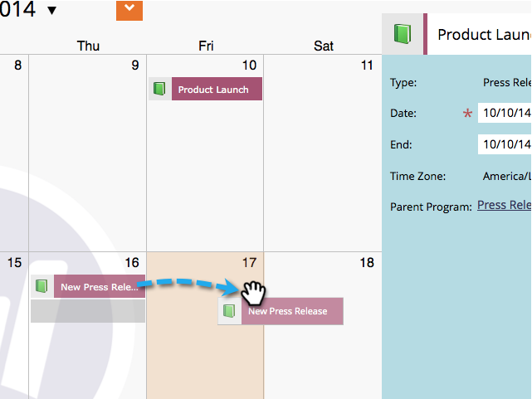The width and height of the screenshot is (532, 399).
Task: Open the Parent Program link
Action: tap(504, 205)
